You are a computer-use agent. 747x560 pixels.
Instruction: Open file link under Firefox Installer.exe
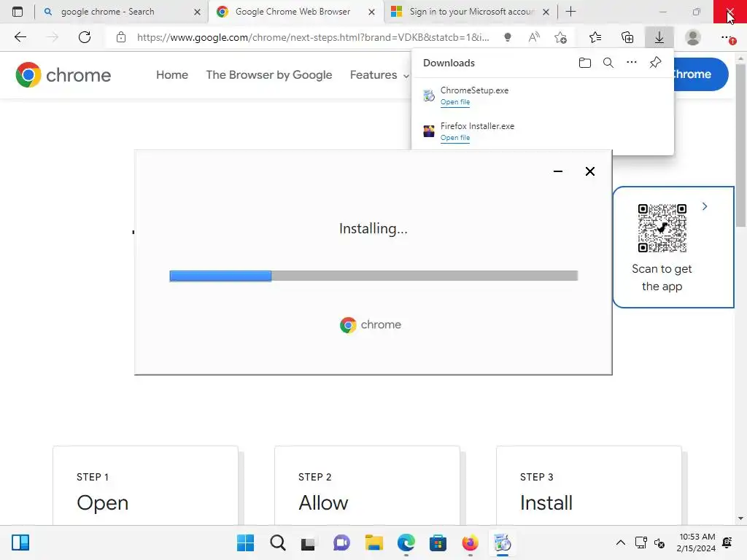tap(455, 138)
